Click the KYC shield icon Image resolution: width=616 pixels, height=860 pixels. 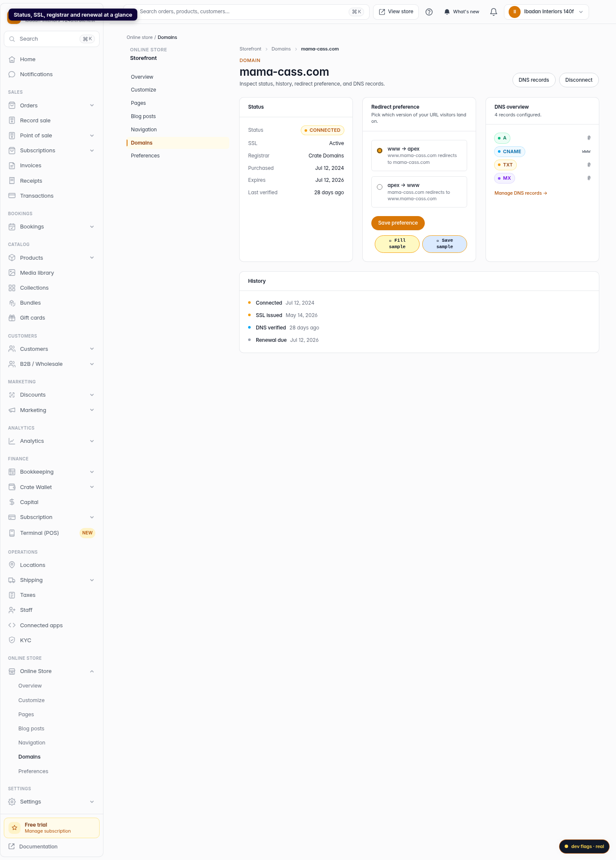coord(12,640)
